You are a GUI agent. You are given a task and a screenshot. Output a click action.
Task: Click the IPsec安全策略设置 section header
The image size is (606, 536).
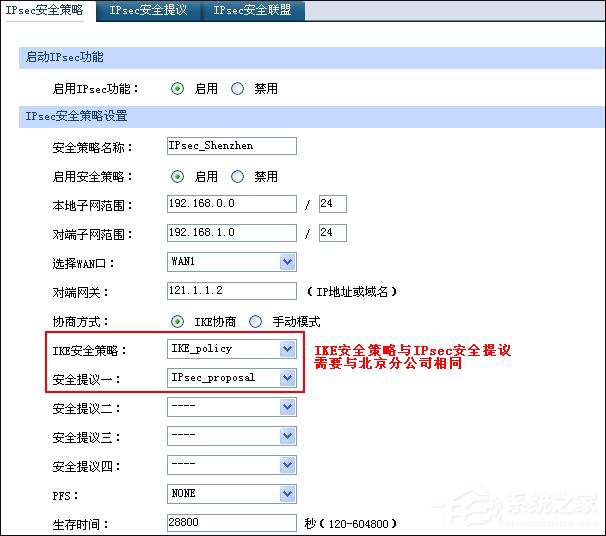coord(312,116)
